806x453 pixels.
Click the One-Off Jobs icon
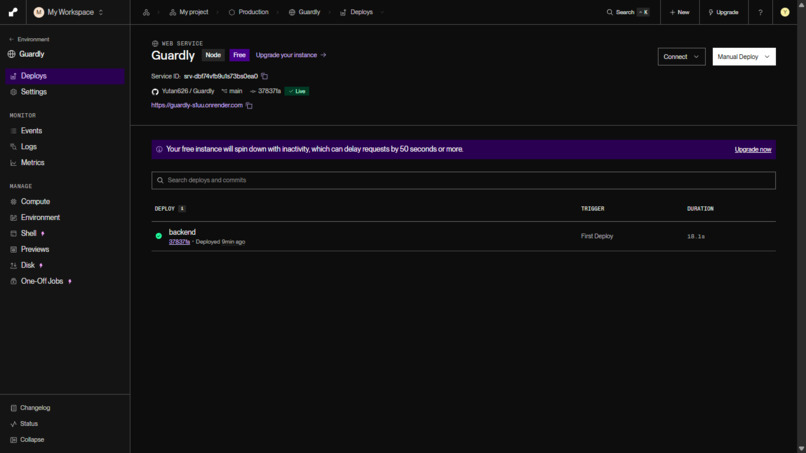13,281
